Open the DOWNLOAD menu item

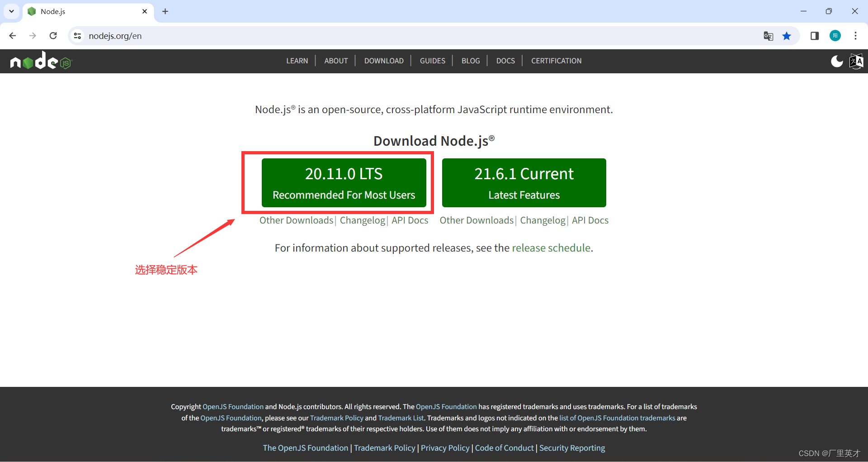[384, 61]
